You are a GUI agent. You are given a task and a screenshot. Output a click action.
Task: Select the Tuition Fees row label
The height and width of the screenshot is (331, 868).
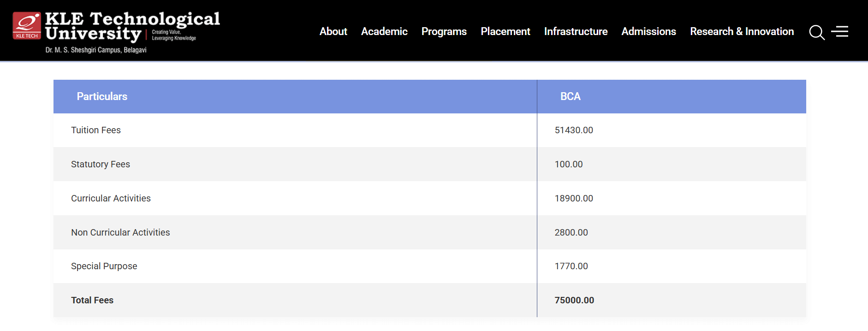[96, 130]
